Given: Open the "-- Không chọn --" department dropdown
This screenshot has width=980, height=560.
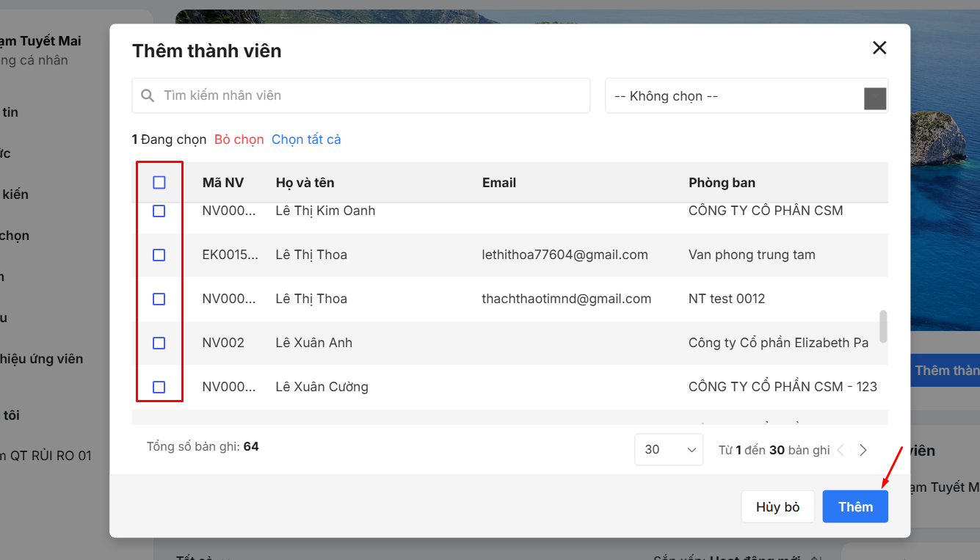Looking at the screenshot, I should click(734, 96).
